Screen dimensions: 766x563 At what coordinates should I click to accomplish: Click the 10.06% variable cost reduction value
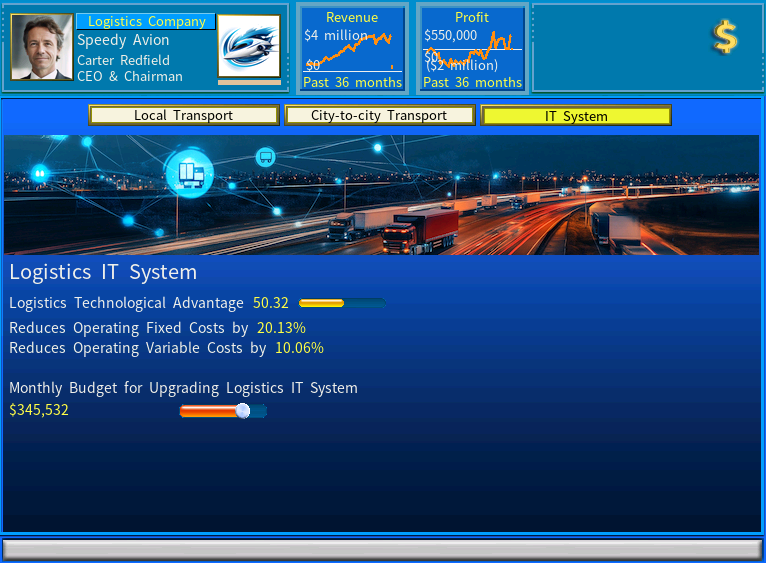299,348
